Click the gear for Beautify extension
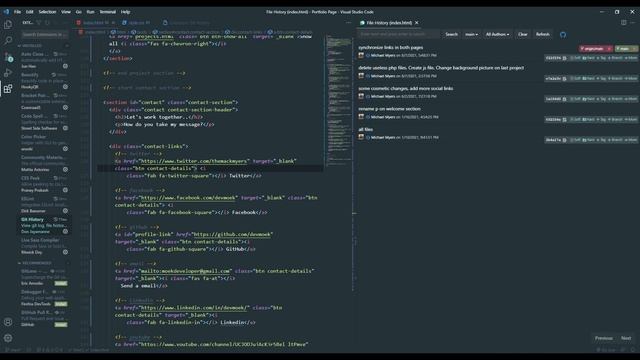Viewport: 640px width, 360px height. click(x=65, y=87)
